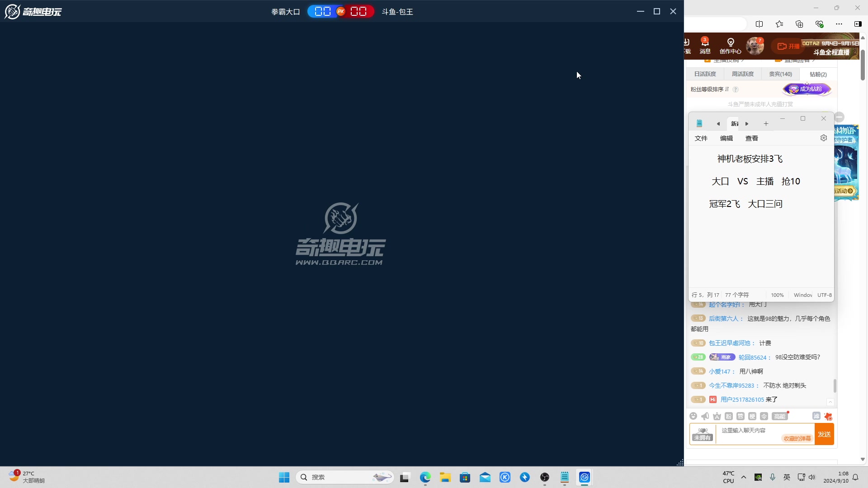This screenshot has height=488, width=868.
Task: Click the red splash icon beside filter
Action: 828,417
